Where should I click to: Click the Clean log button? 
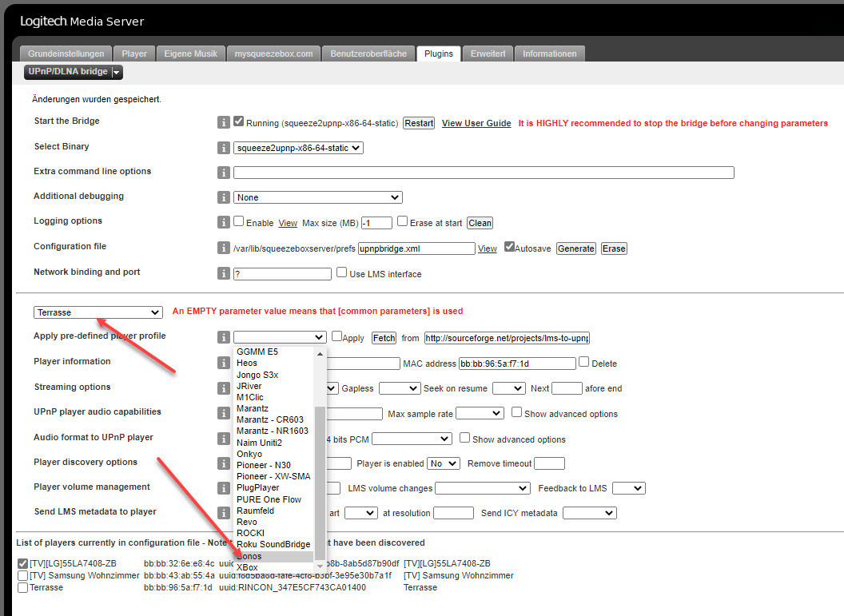480,223
